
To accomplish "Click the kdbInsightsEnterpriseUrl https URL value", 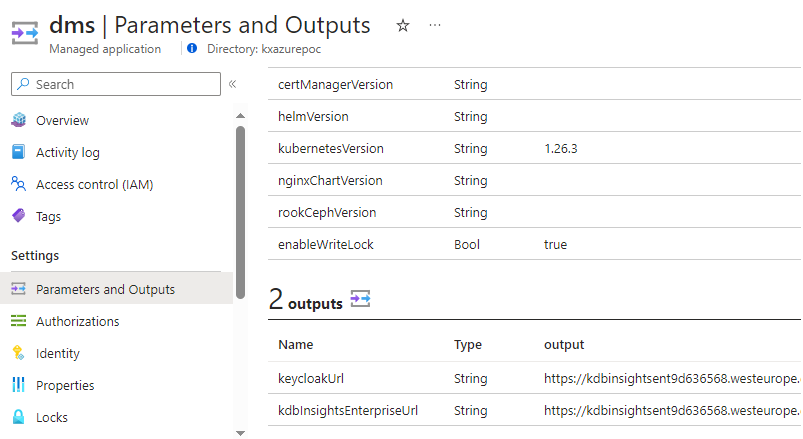I will 672,411.
